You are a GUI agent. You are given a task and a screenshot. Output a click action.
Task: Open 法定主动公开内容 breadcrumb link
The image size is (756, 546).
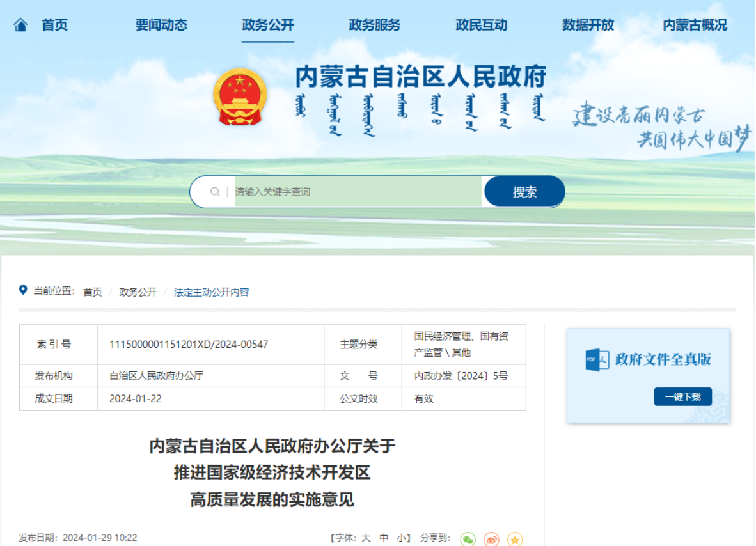tap(211, 292)
